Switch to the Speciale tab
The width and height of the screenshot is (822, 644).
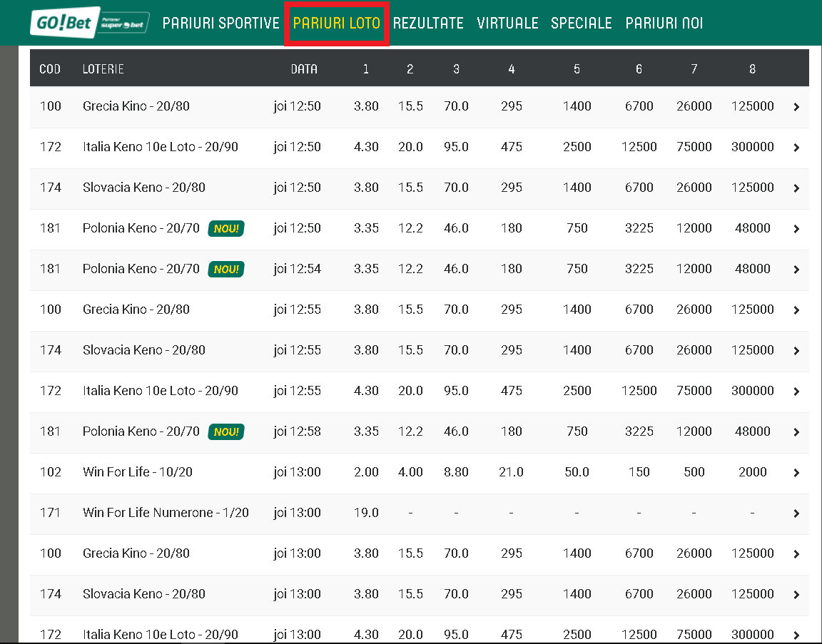pyautogui.click(x=582, y=23)
